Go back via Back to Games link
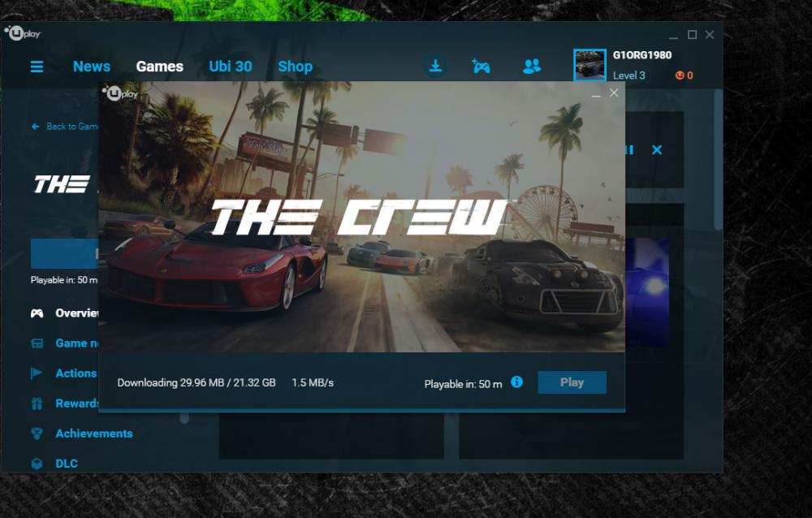 pos(65,127)
